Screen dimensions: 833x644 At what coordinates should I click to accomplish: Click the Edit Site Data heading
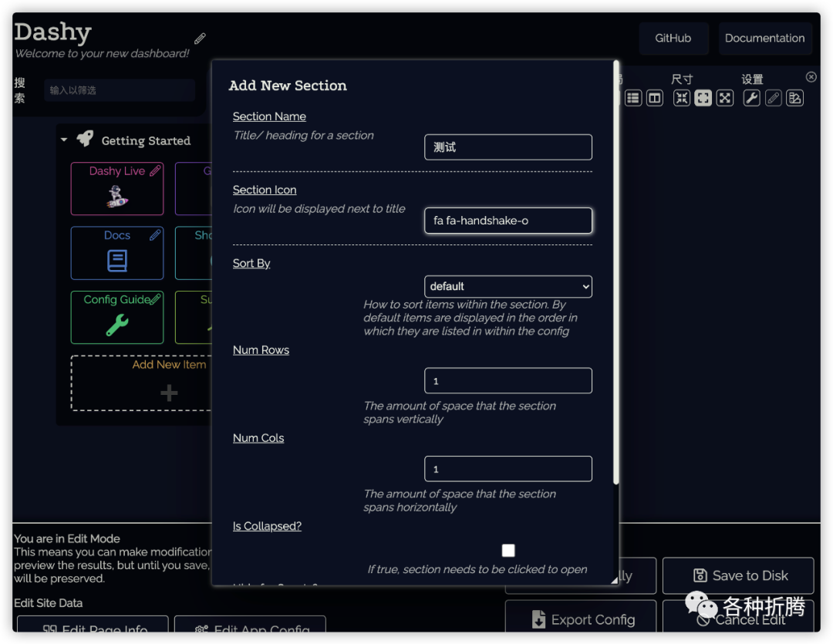coord(49,603)
